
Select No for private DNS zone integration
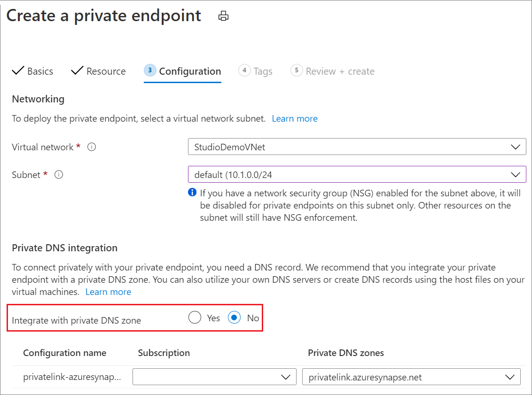(234, 318)
